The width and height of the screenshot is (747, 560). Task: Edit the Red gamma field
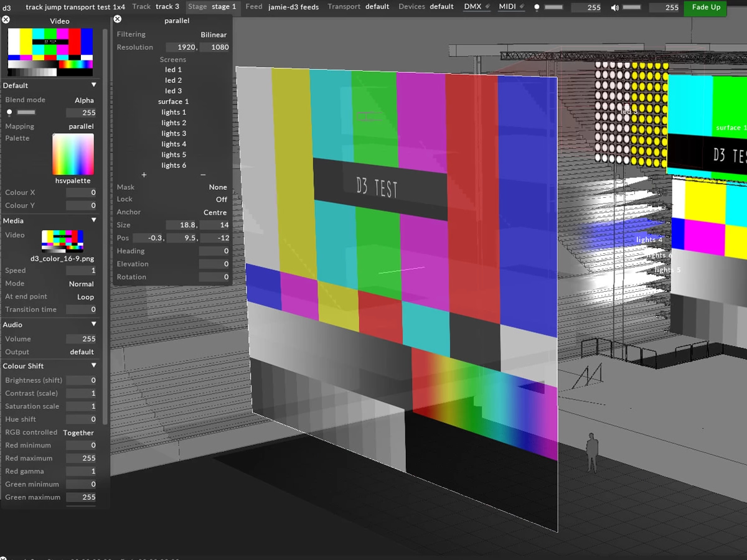pos(82,472)
